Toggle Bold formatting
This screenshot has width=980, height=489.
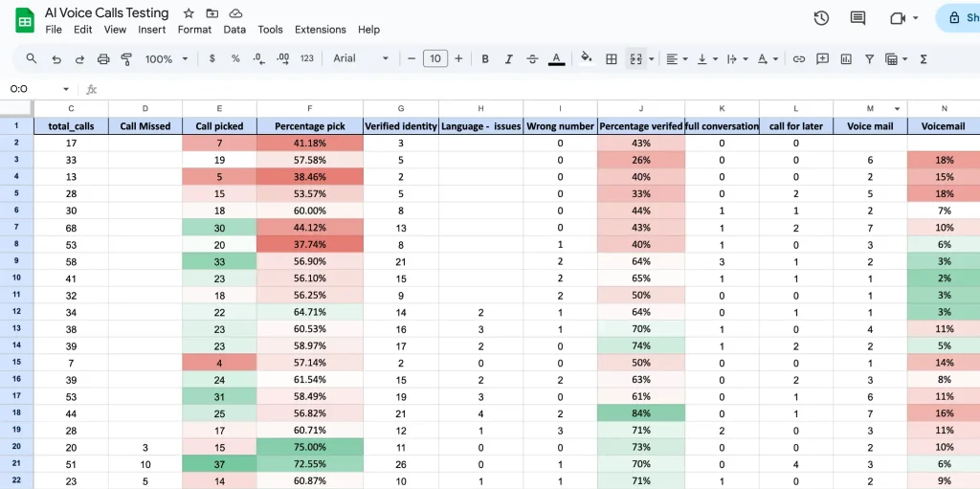coord(485,59)
